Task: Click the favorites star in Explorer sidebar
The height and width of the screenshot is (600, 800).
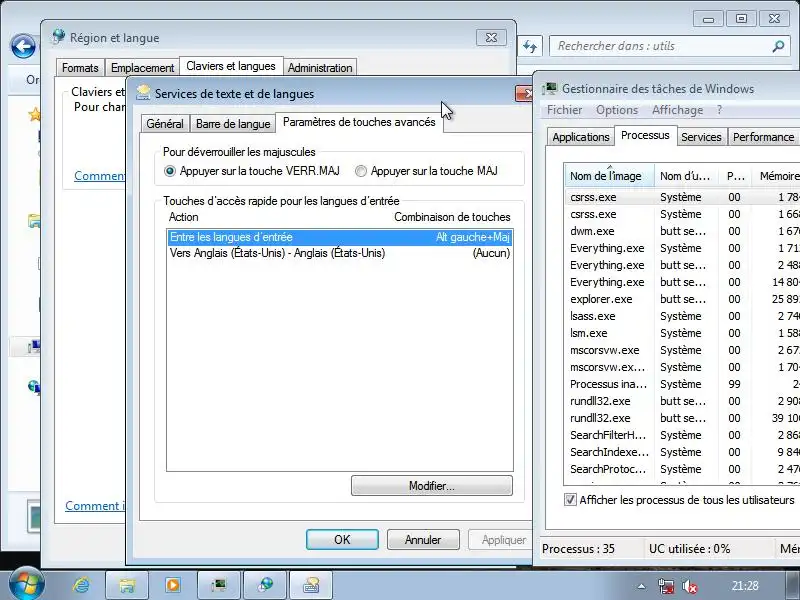Action: click(x=35, y=114)
